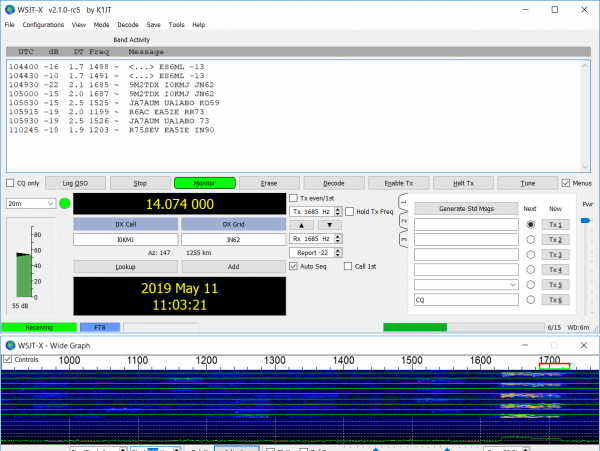Open the Decode menu
This screenshot has height=451, width=600.
128,24
